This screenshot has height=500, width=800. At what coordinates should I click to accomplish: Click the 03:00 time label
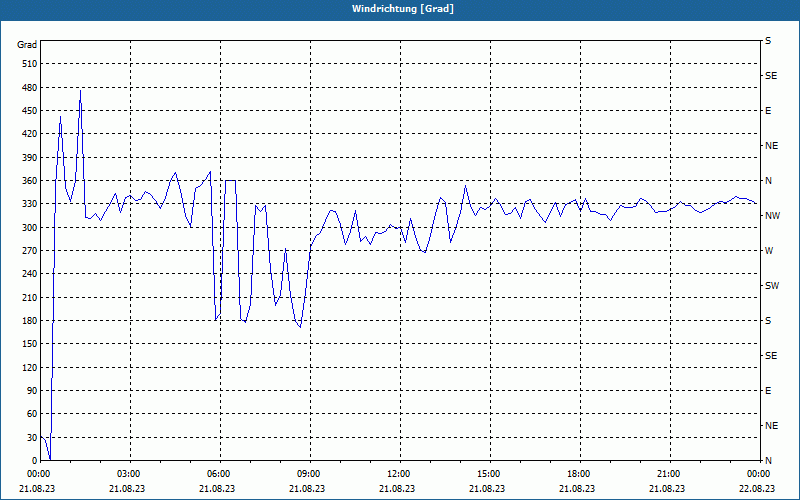pos(127,473)
